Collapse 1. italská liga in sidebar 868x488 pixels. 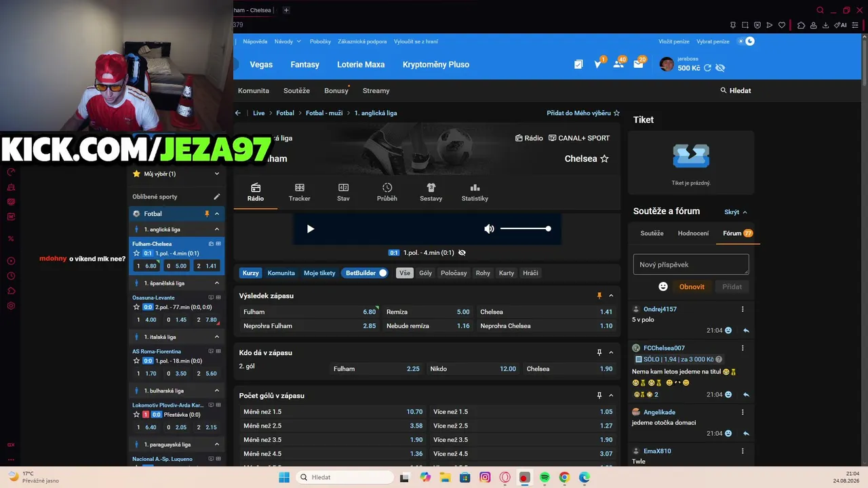[217, 337]
